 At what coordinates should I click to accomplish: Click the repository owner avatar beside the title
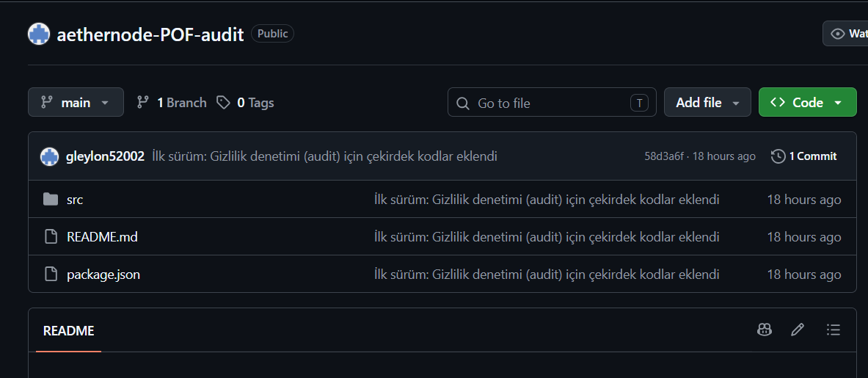click(39, 34)
